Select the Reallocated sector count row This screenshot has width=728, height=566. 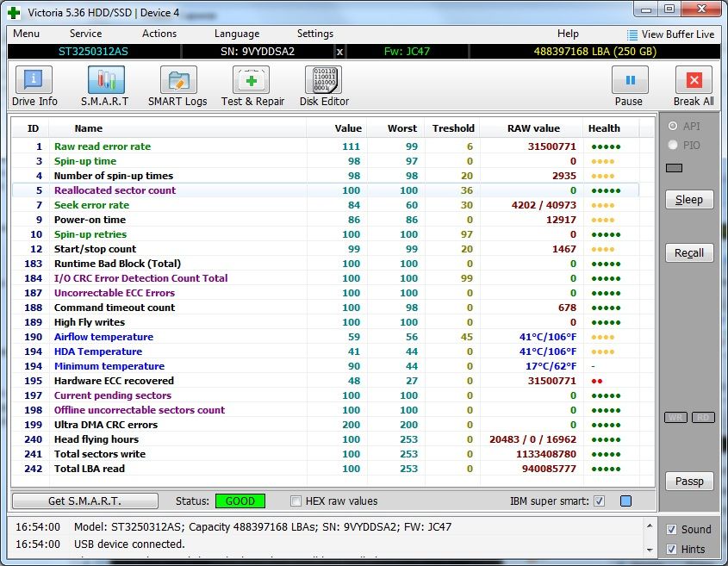326,190
